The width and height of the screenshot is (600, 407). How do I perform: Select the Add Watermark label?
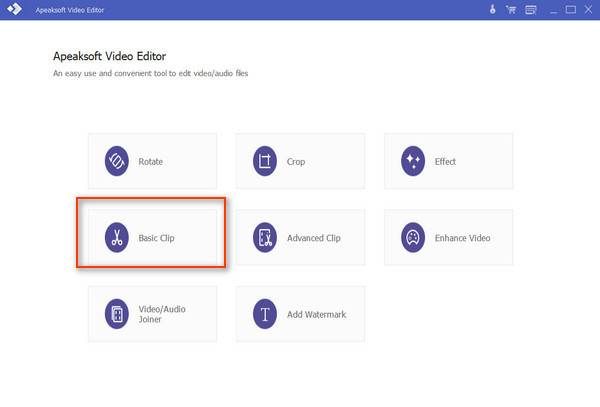point(316,314)
